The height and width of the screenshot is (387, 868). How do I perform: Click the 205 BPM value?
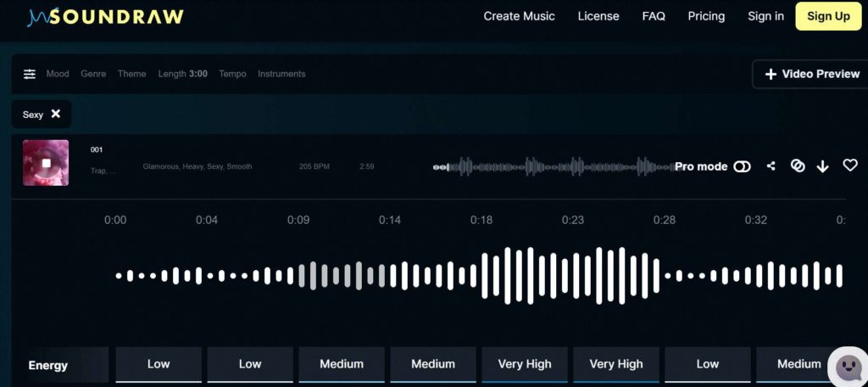coord(314,166)
